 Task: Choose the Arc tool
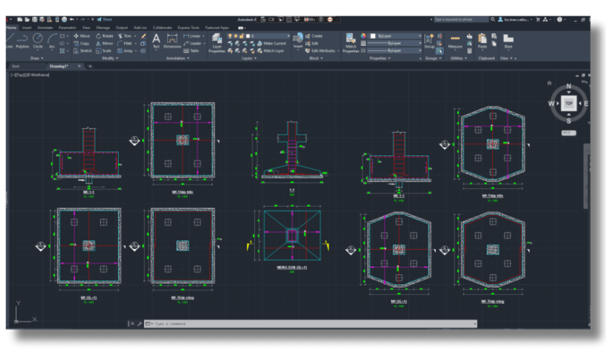[x=52, y=41]
